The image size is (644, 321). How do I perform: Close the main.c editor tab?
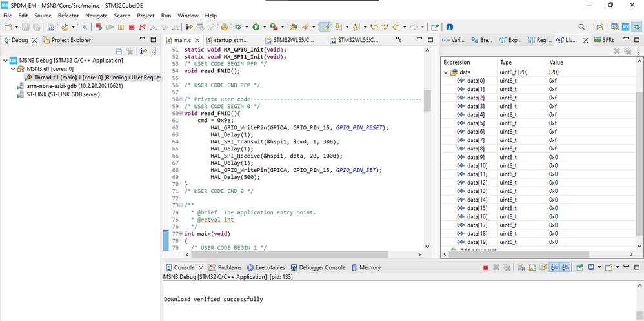coord(197,40)
